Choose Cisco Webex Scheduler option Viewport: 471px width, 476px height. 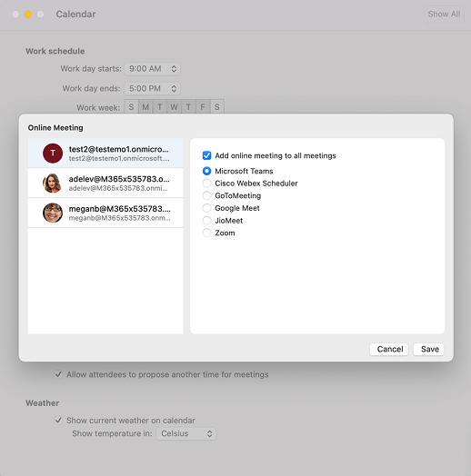click(x=206, y=183)
